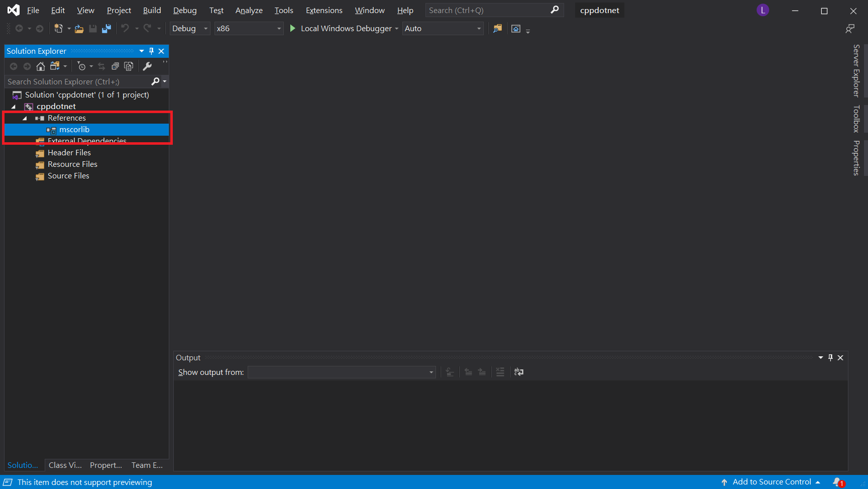Open the Debug configuration dropdown

pyautogui.click(x=190, y=29)
